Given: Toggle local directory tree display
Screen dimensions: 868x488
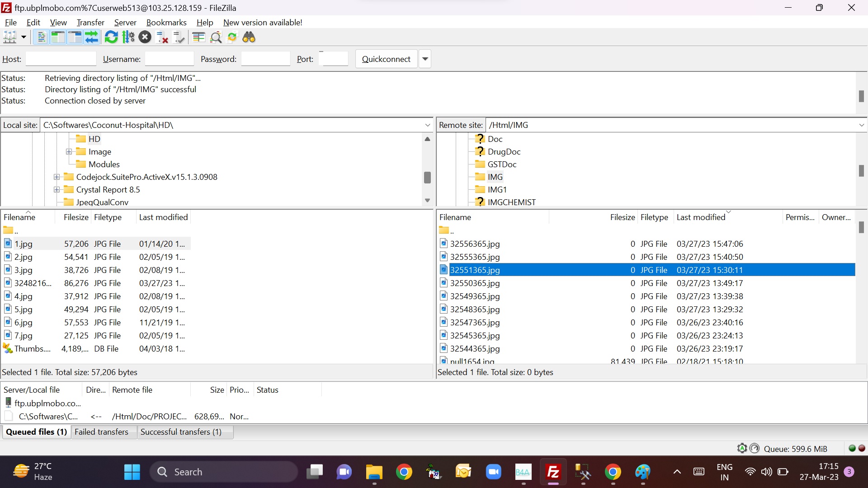Looking at the screenshot, I should pyautogui.click(x=58, y=38).
